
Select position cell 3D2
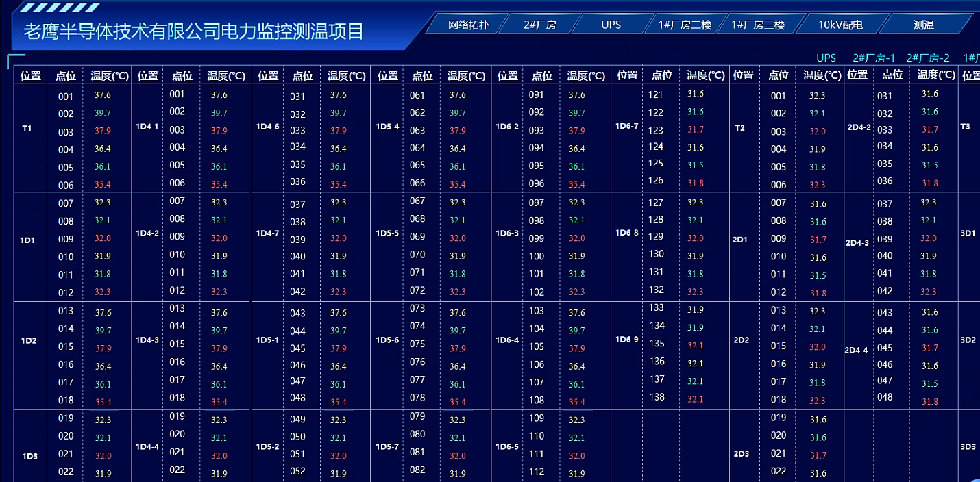pyautogui.click(x=968, y=340)
